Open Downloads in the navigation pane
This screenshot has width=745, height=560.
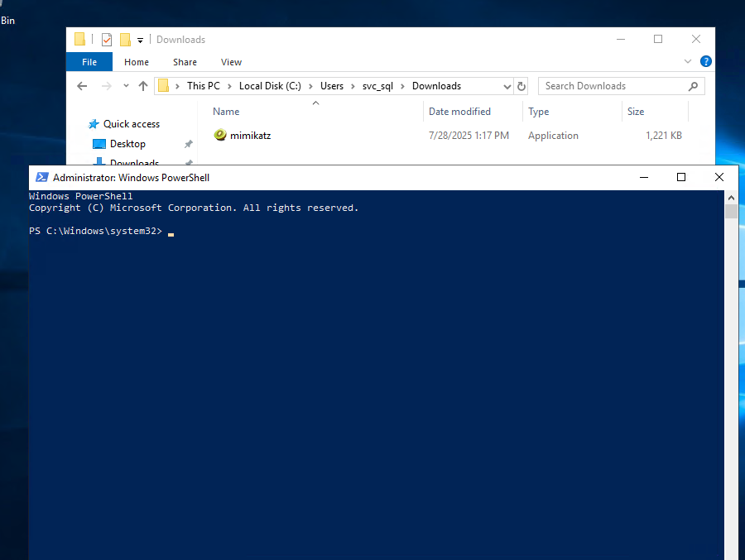point(134,161)
